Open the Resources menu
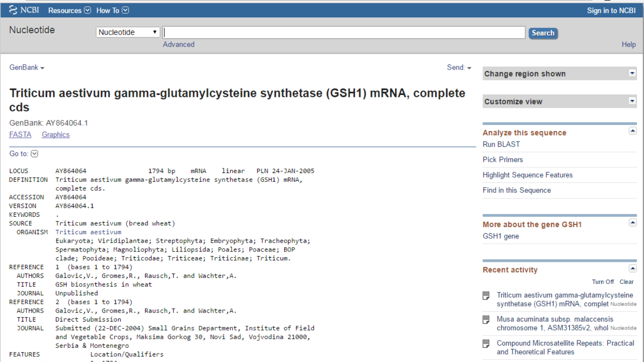 pyautogui.click(x=70, y=10)
